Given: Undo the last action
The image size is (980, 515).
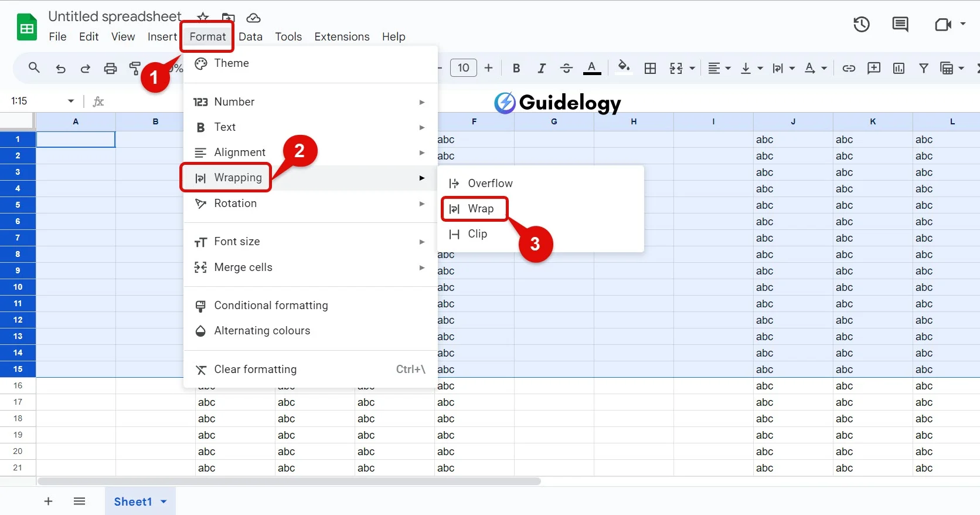Looking at the screenshot, I should [x=60, y=69].
